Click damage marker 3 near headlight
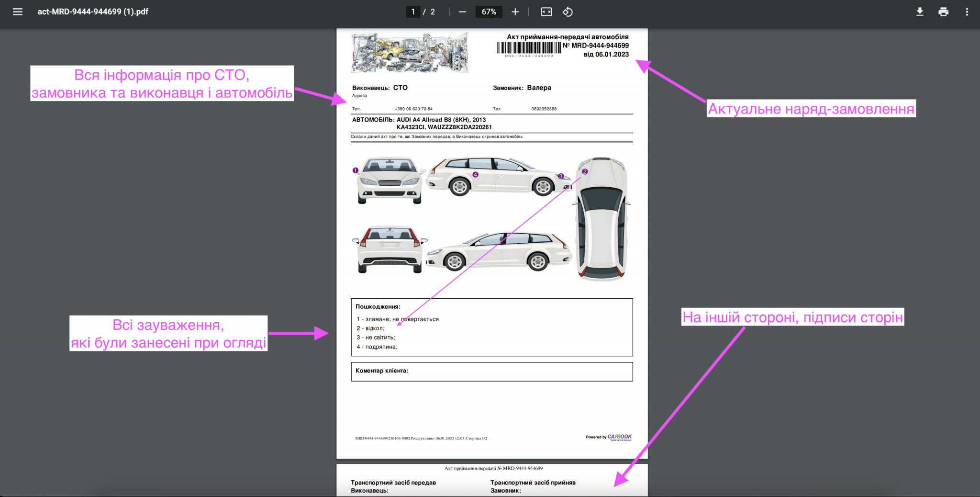Screen dimensions: 980x497 [x=561, y=176]
